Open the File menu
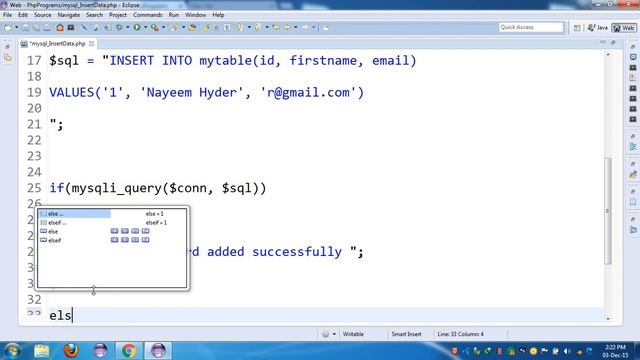The image size is (640, 360). 7,15
